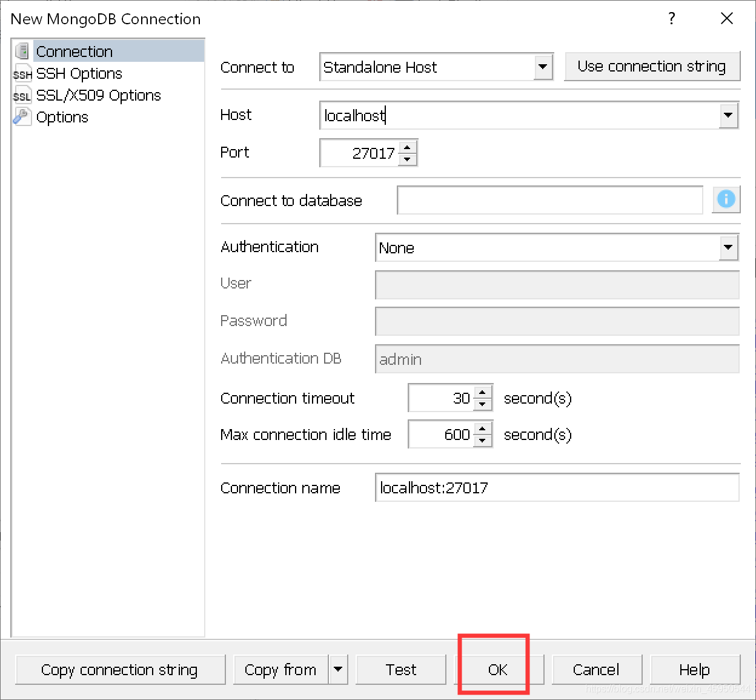Expand the Host history dropdown arrow
Image resolution: width=756 pixels, height=700 pixels.
[x=729, y=115]
